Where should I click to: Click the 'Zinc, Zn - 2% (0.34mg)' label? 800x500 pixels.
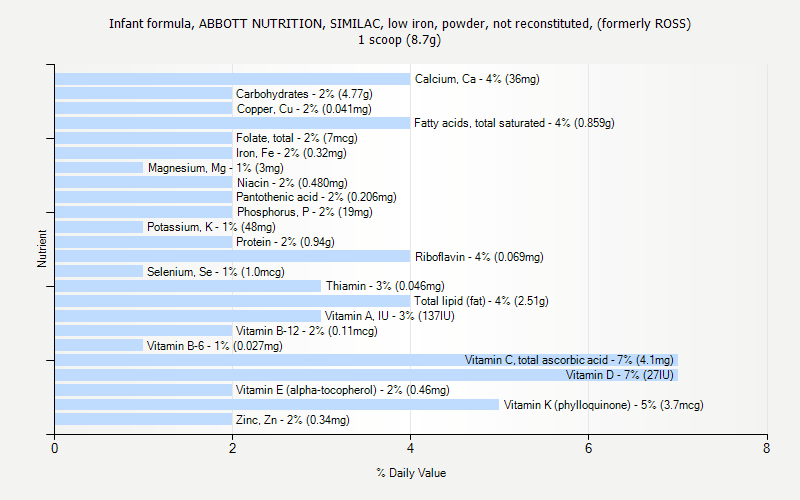tap(293, 420)
